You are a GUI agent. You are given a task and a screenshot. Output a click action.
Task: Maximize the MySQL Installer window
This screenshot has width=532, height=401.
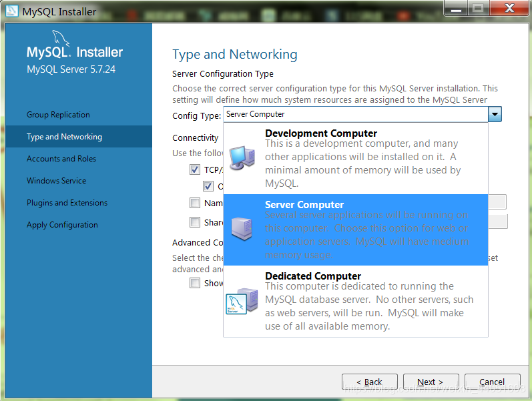click(478, 8)
